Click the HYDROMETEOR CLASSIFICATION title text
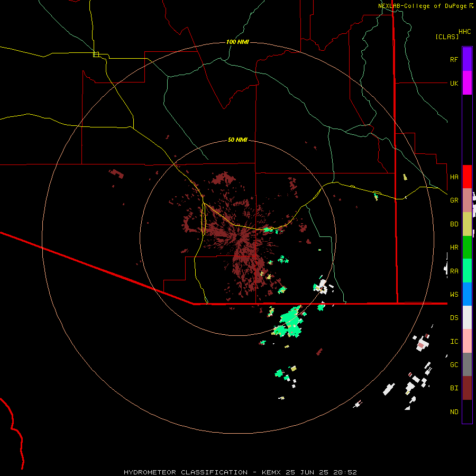The image size is (476, 476). coord(186,472)
